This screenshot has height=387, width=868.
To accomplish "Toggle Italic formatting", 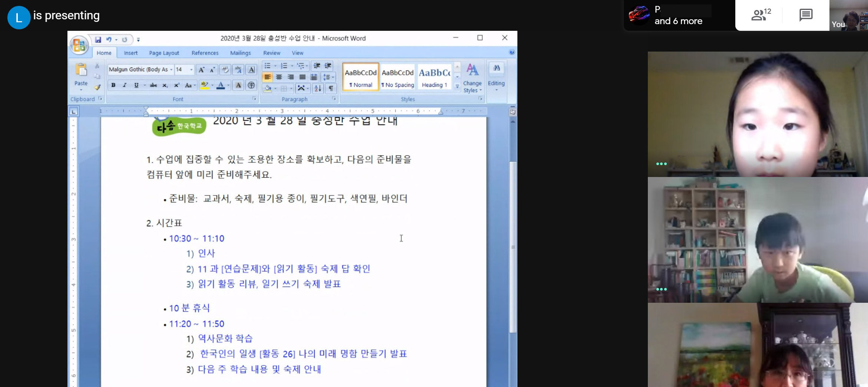I will click(125, 85).
